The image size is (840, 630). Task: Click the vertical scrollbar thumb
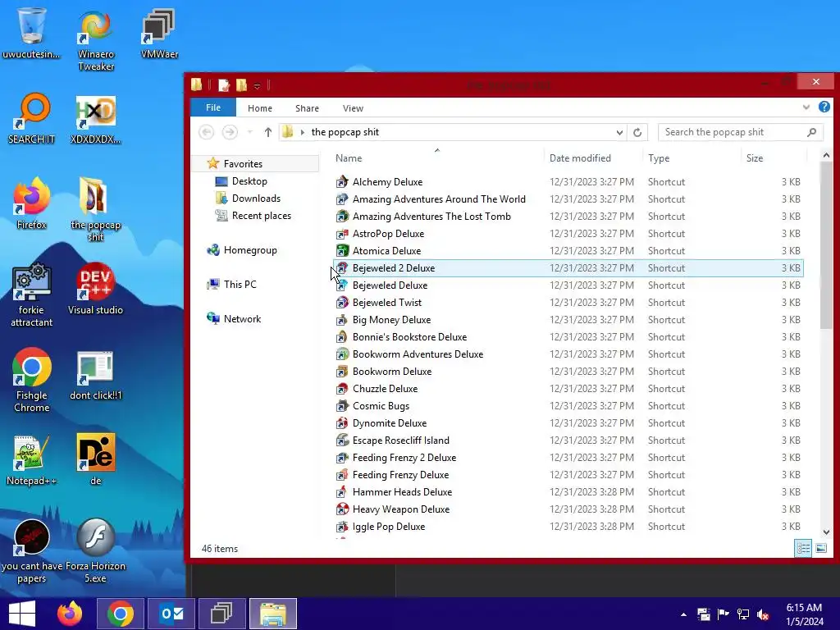tap(825, 245)
